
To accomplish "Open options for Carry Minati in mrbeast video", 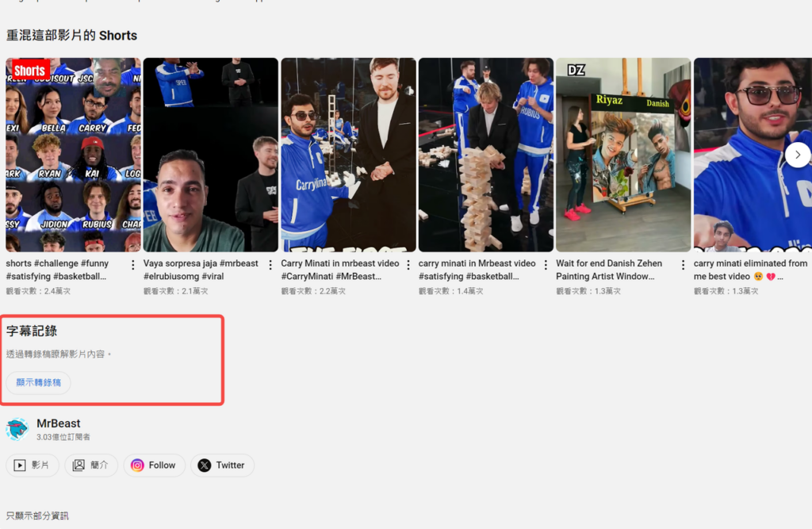I will click(x=408, y=265).
